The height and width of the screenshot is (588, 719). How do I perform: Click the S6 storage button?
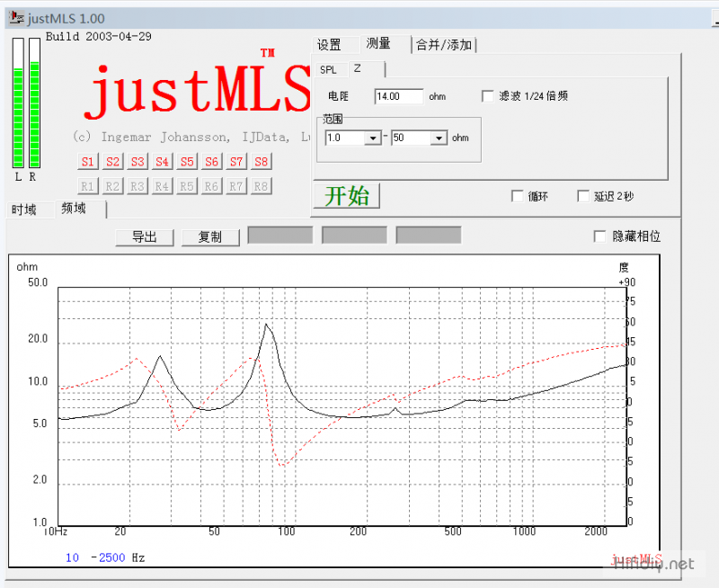(x=211, y=162)
